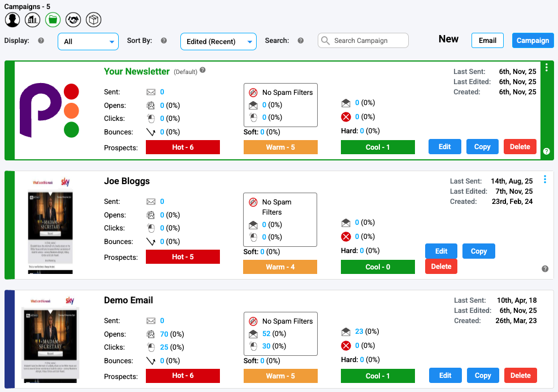Open the Joe Bloggs email thumbnail

tap(51, 226)
